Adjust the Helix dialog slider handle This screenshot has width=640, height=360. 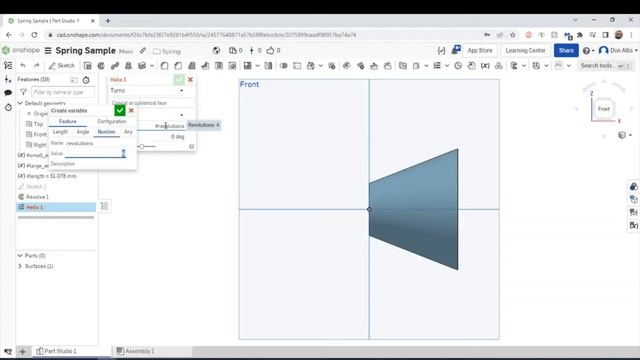pyautogui.click(x=142, y=146)
